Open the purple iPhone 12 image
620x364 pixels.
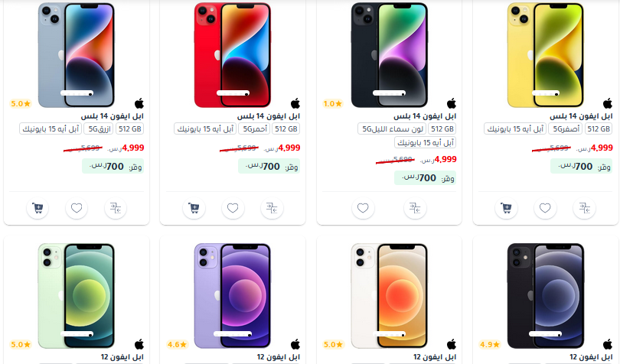[x=233, y=296]
